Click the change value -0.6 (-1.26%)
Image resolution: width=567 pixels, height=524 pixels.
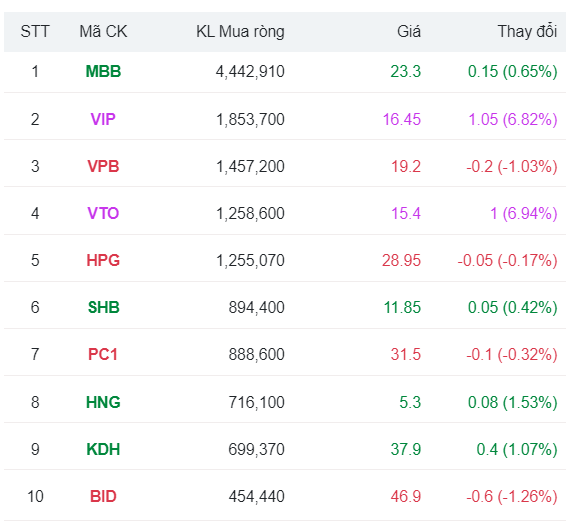coord(512,496)
